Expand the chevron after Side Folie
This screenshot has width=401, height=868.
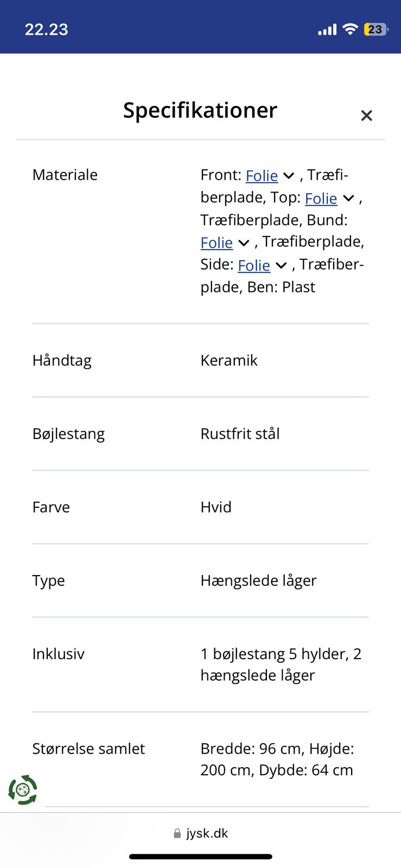[281, 265]
